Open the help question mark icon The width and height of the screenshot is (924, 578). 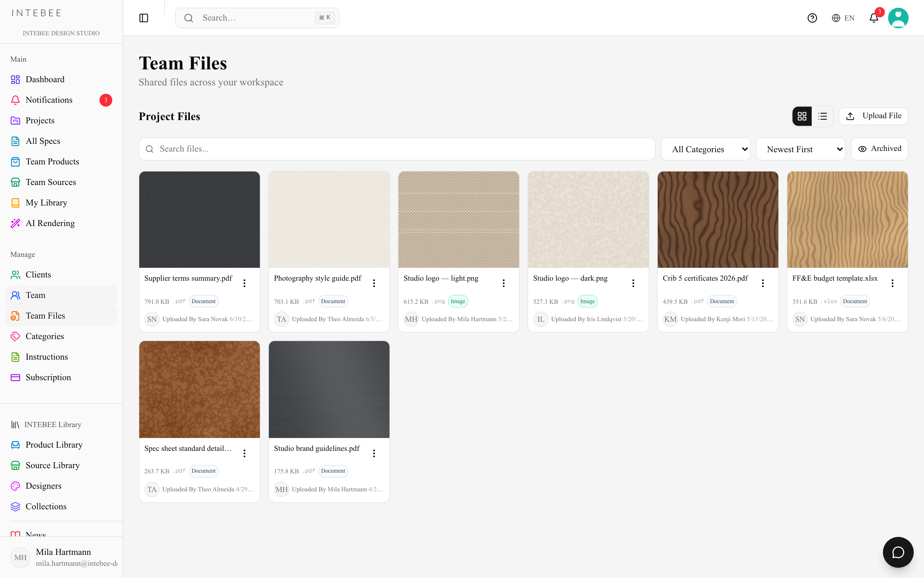tap(812, 18)
